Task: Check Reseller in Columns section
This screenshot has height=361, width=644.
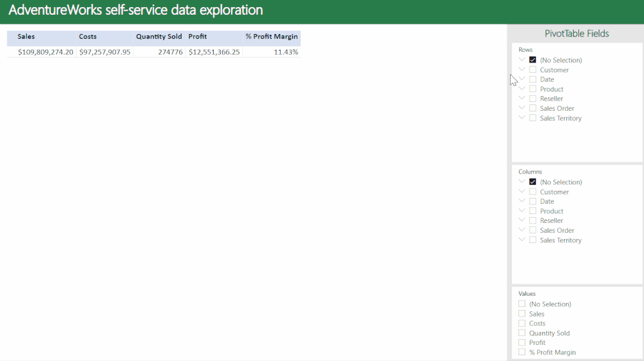Action: pyautogui.click(x=533, y=221)
